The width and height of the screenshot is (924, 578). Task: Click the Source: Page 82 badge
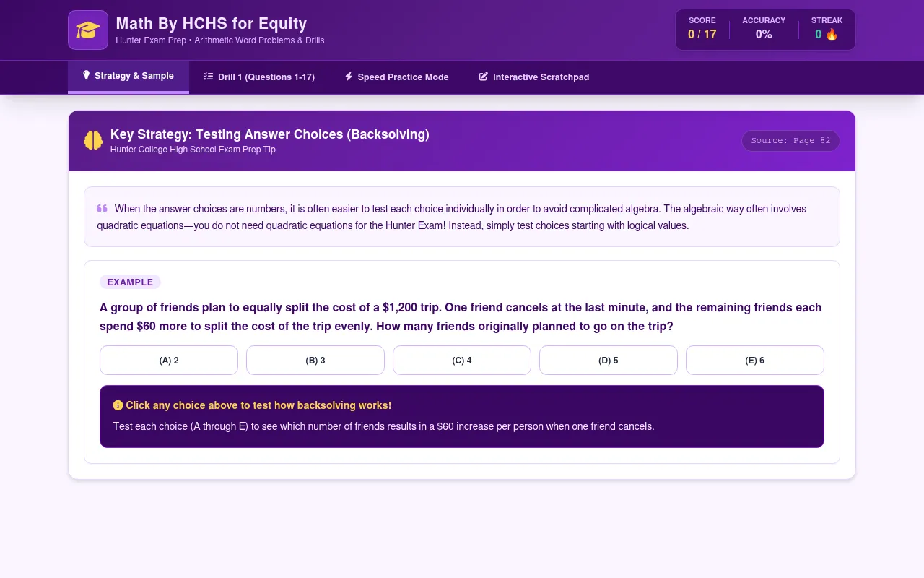[x=790, y=140]
